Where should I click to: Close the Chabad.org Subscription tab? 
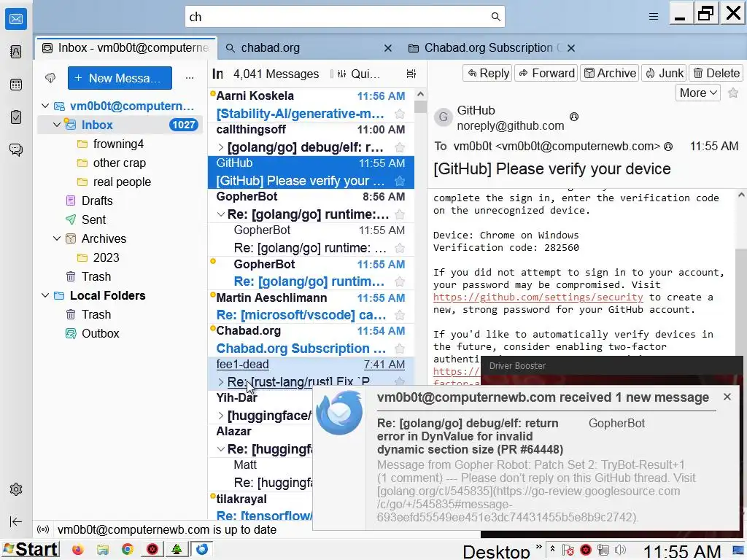click(571, 48)
